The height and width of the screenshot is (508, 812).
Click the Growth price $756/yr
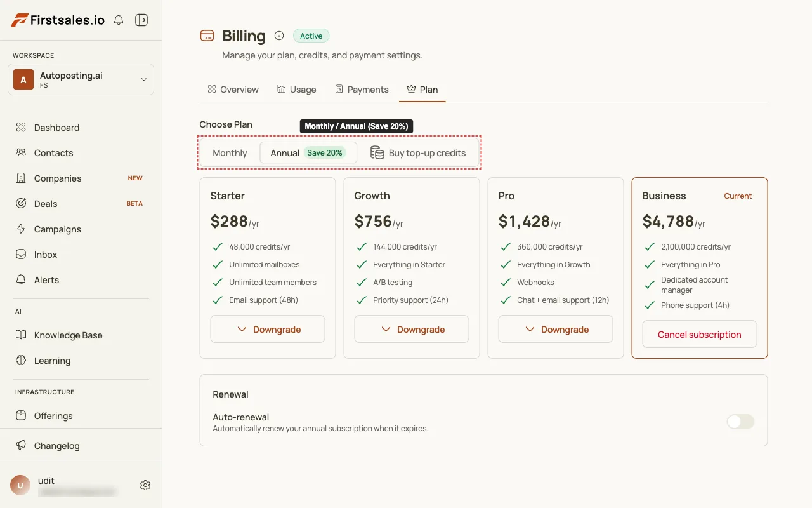[379, 221]
